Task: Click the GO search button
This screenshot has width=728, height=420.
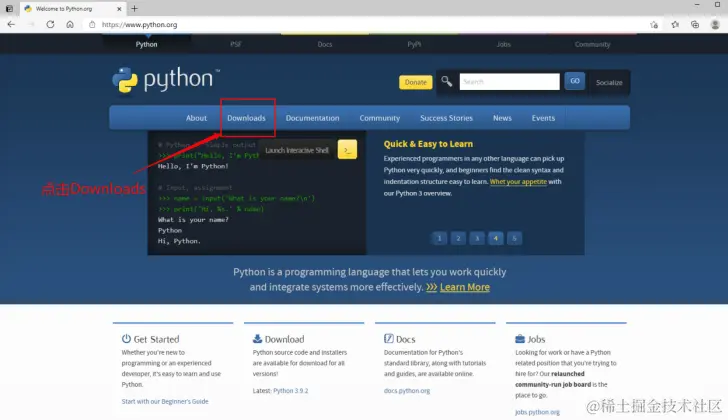Action: click(x=575, y=81)
